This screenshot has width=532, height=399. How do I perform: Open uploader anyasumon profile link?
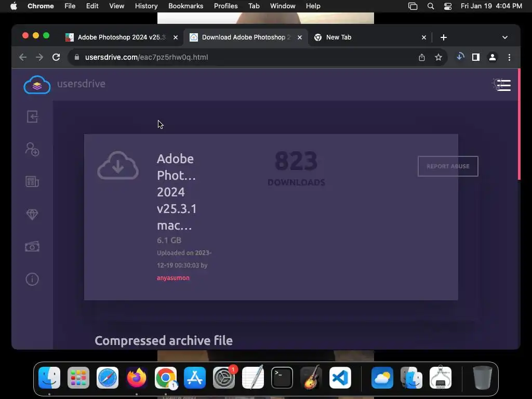pos(173,278)
